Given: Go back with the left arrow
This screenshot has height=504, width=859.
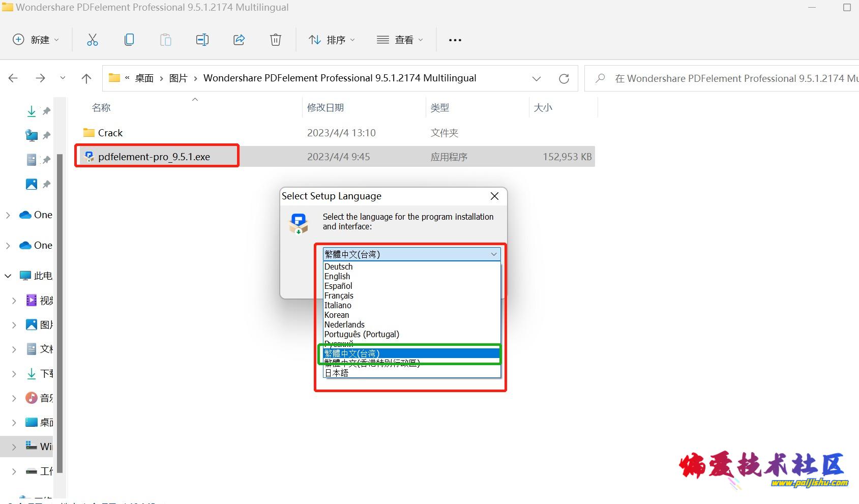Looking at the screenshot, I should pos(13,78).
